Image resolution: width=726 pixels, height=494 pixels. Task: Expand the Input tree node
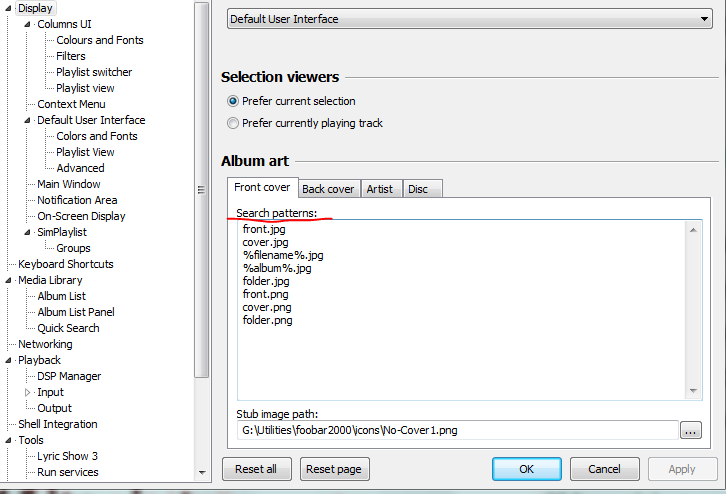pyautogui.click(x=28, y=392)
